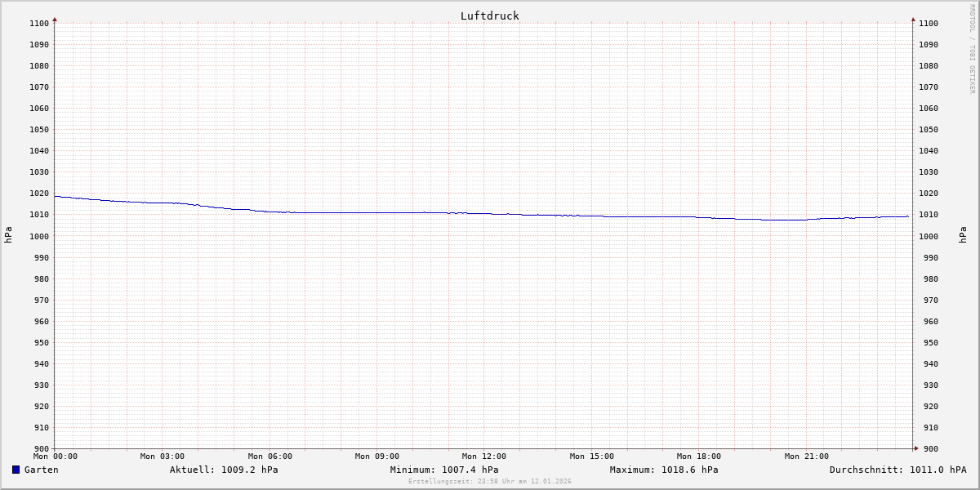Click the red arrow atop the left axis
Image resolution: width=980 pixels, height=490 pixels.
pos(55,19)
